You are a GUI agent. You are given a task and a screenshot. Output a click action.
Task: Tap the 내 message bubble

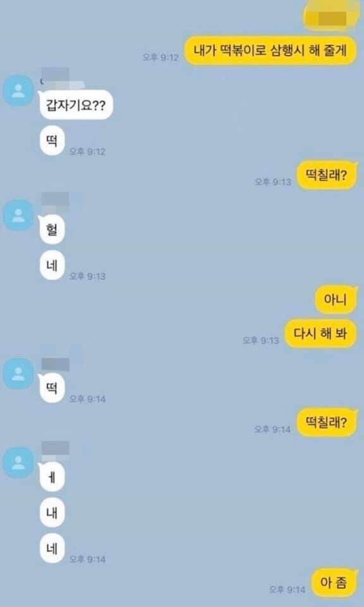[x=52, y=513]
